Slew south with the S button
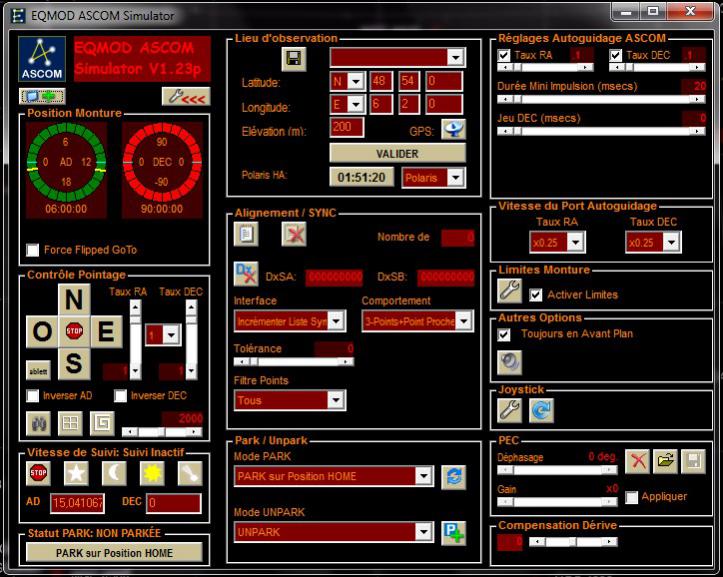 (74, 363)
